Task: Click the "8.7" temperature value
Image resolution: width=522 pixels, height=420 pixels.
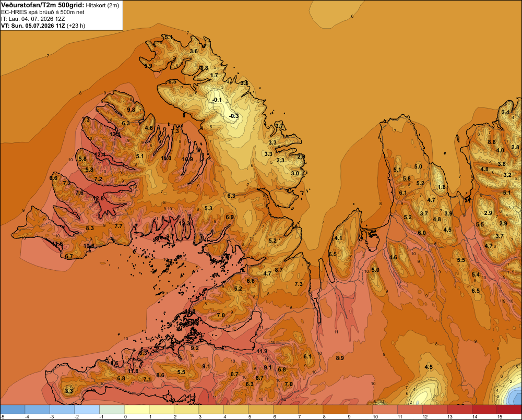Action: click(x=279, y=270)
